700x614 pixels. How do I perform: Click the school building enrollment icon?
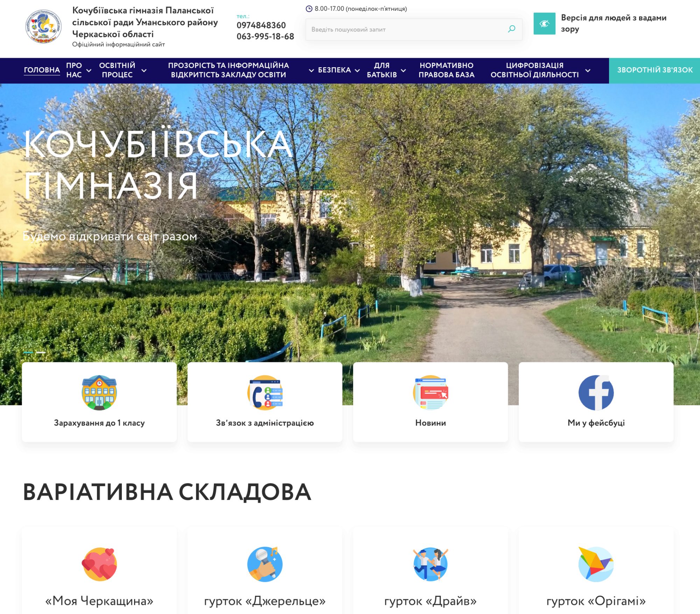click(99, 392)
